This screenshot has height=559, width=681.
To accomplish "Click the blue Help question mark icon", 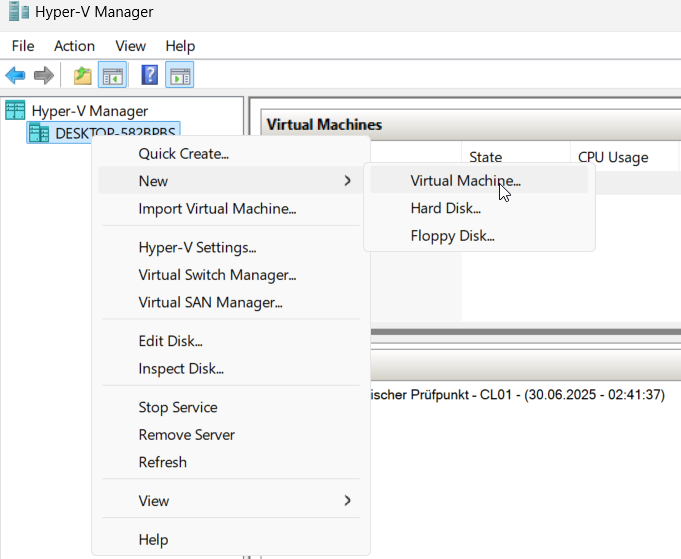I will (150, 76).
